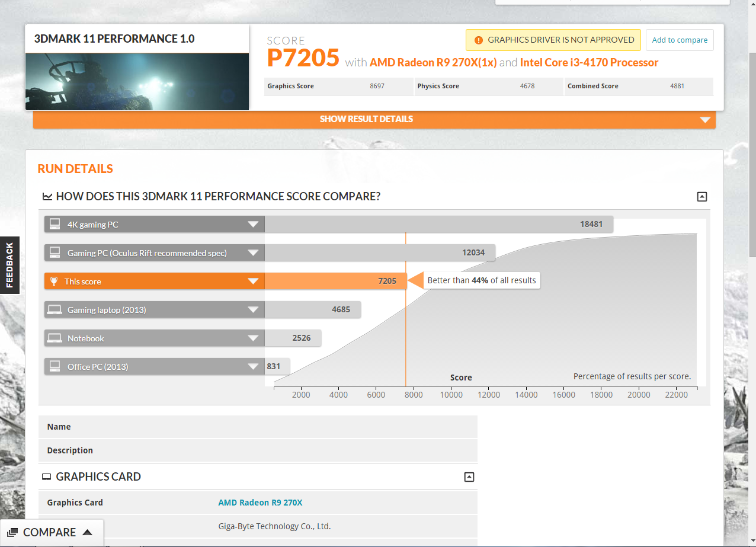Open the AMD Radeon R9 270X link
The image size is (756, 547).
pyautogui.click(x=260, y=502)
